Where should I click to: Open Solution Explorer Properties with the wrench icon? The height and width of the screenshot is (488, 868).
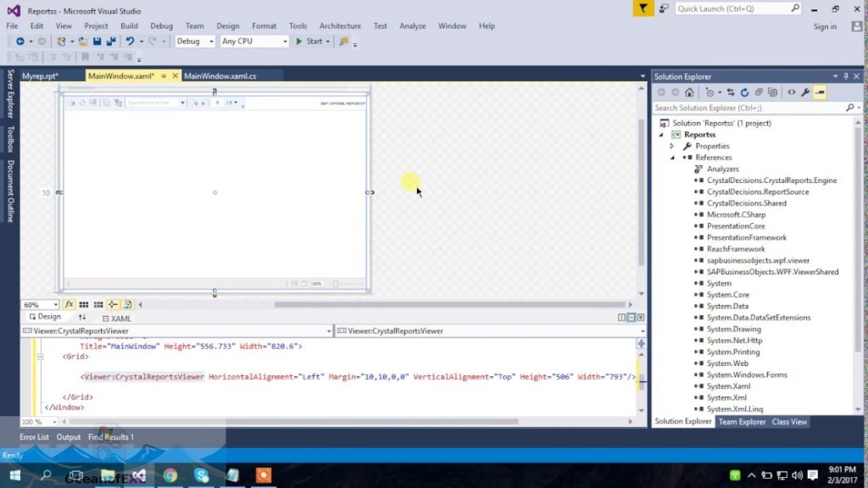pyautogui.click(x=806, y=91)
